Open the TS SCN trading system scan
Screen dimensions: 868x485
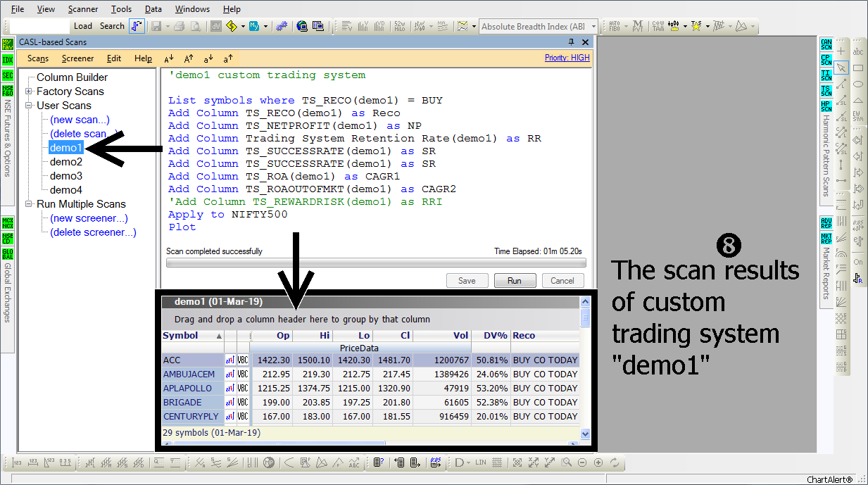coord(826,90)
